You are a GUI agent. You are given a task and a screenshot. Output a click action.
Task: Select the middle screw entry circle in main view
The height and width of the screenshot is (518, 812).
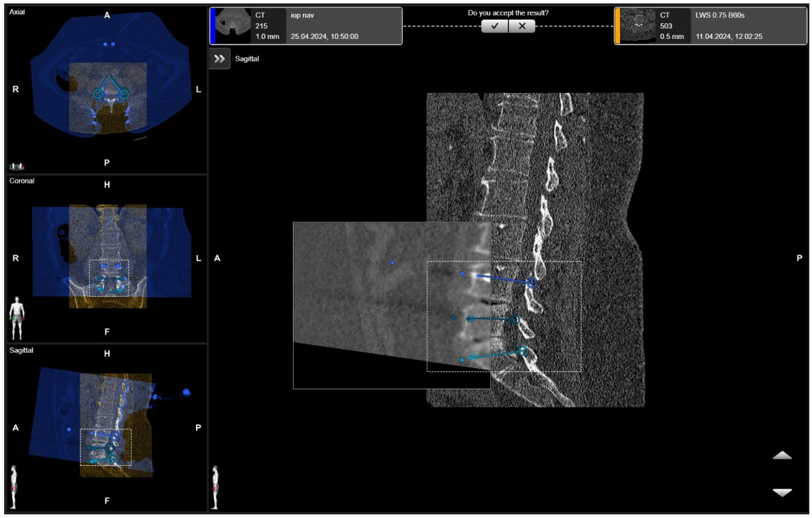pos(515,319)
